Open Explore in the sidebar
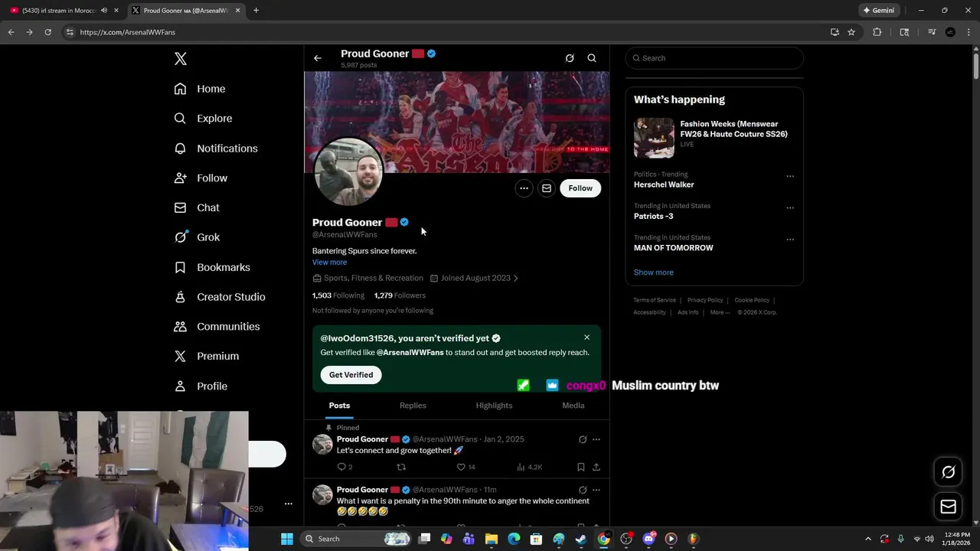This screenshot has width=980, height=551. pyautogui.click(x=203, y=119)
